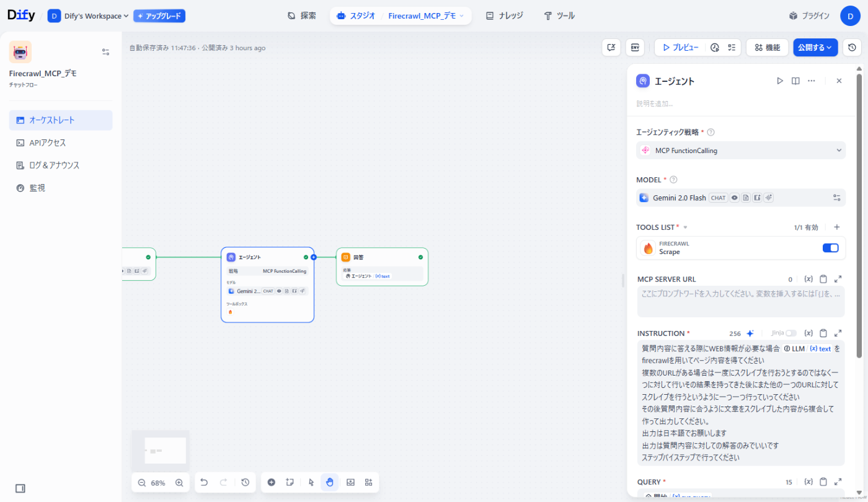The height and width of the screenshot is (502, 868).
Task: Open ログ＆アナウンス in sidebar
Action: [x=61, y=165]
